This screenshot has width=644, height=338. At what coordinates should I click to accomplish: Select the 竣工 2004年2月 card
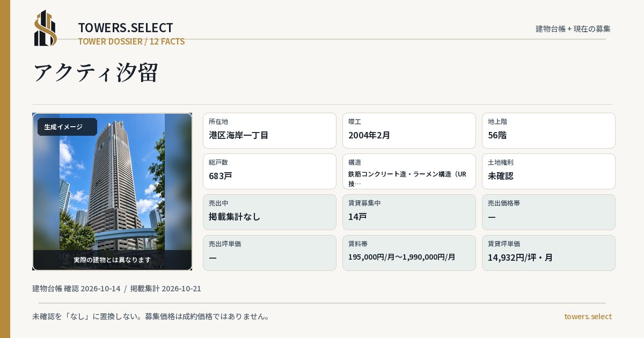[409, 130]
